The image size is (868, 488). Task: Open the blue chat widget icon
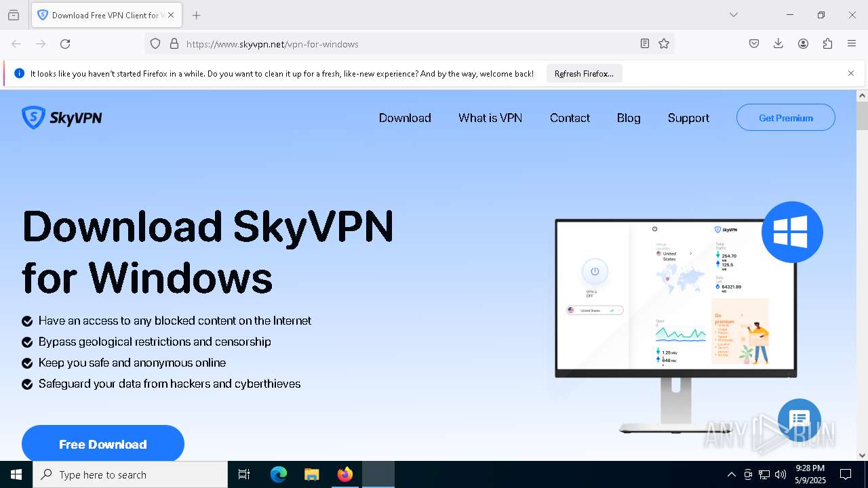click(800, 420)
